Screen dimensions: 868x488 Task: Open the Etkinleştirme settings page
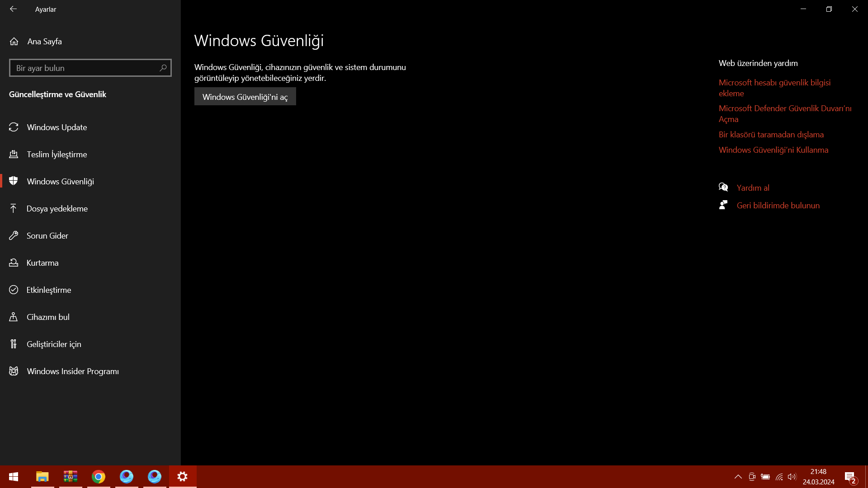coord(90,290)
